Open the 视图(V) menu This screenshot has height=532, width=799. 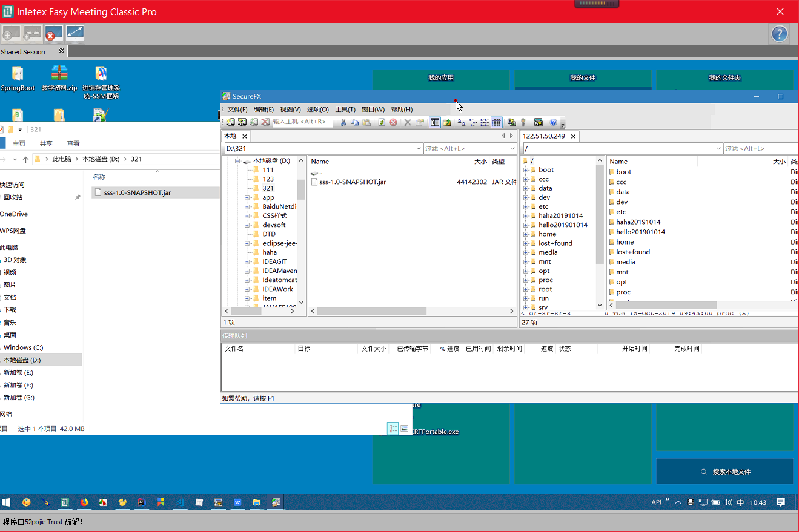(290, 110)
